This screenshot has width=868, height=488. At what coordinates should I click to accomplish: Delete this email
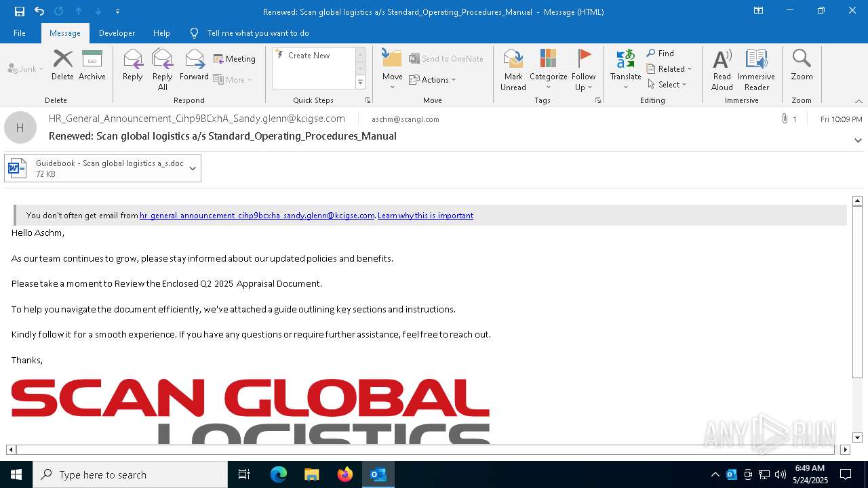pyautogui.click(x=62, y=65)
